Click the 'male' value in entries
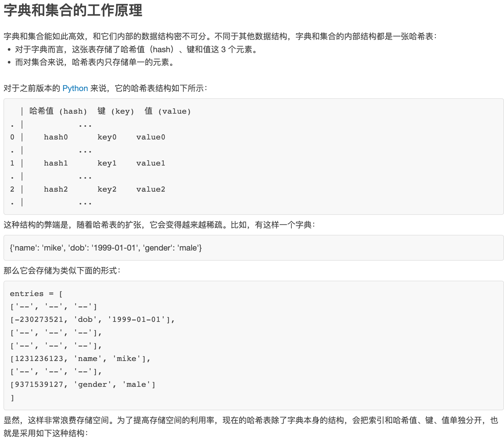This screenshot has height=439, width=504. click(x=136, y=384)
